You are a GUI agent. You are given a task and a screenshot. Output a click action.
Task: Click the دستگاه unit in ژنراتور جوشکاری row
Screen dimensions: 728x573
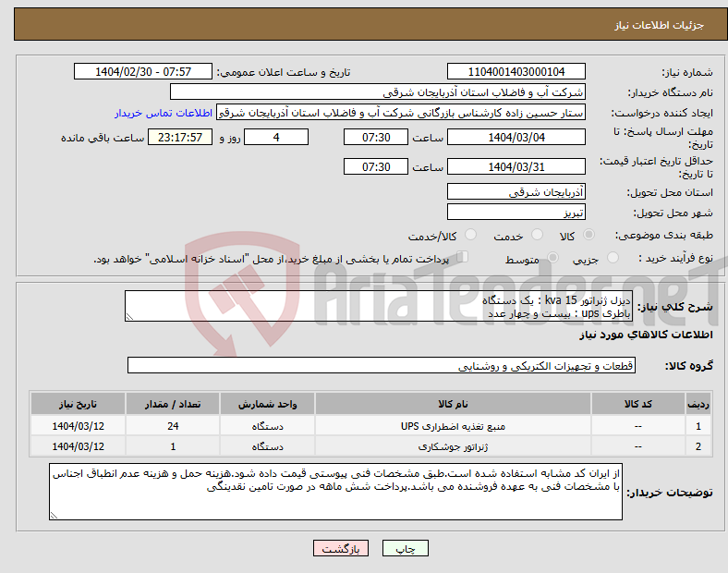[267, 446]
